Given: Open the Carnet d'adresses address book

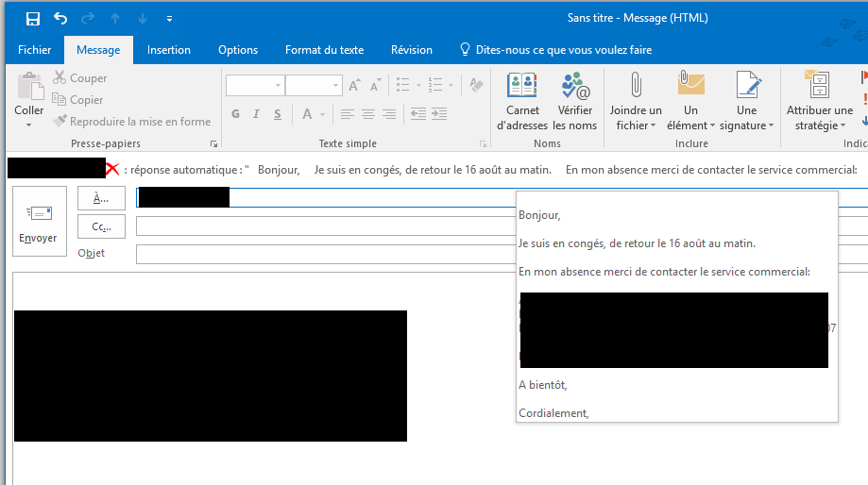Looking at the screenshot, I should click(x=522, y=102).
